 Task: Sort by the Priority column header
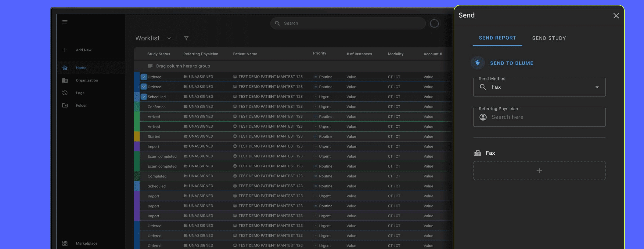(x=319, y=53)
